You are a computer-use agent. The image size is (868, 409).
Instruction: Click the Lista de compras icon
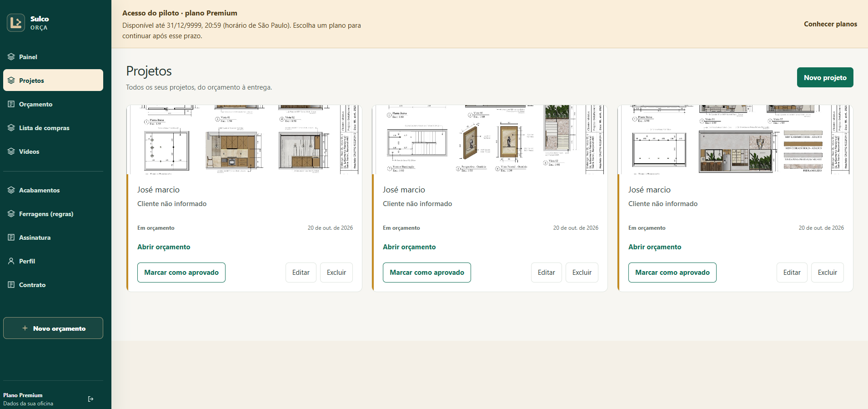pyautogui.click(x=11, y=128)
